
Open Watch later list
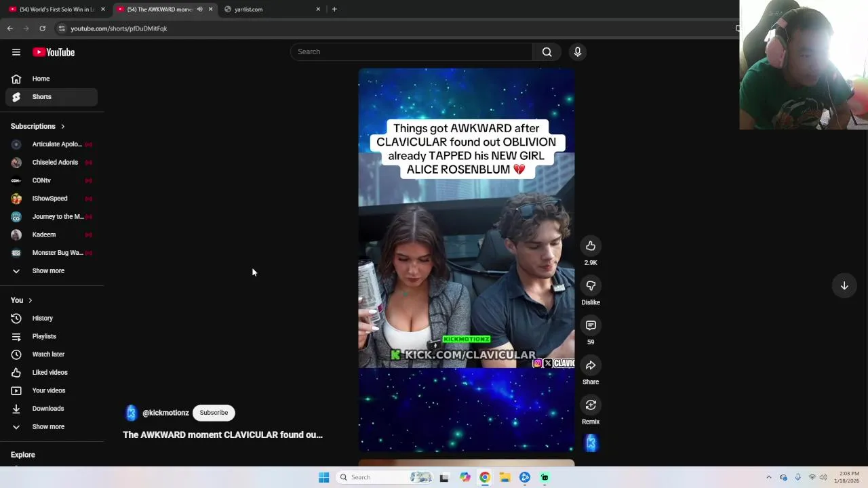coord(52,354)
